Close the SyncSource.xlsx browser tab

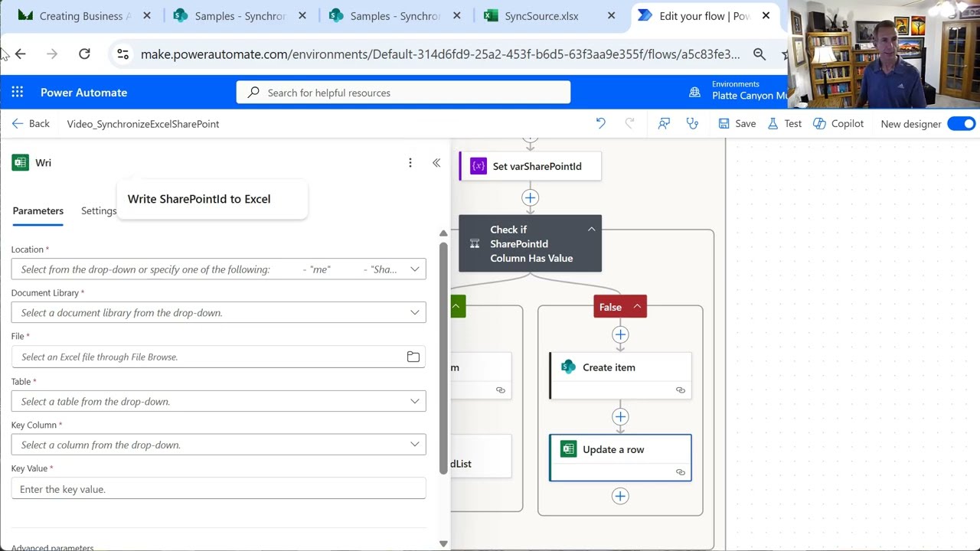click(x=611, y=15)
